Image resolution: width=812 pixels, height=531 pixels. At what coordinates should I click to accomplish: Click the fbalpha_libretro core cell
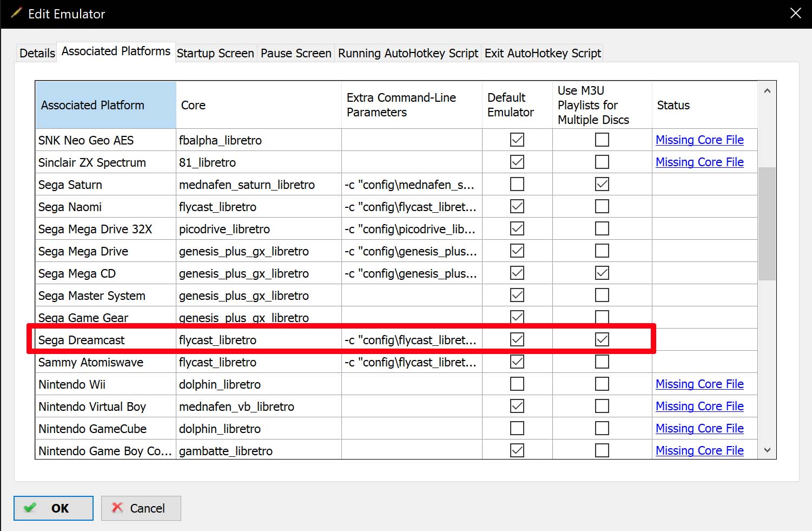259,140
